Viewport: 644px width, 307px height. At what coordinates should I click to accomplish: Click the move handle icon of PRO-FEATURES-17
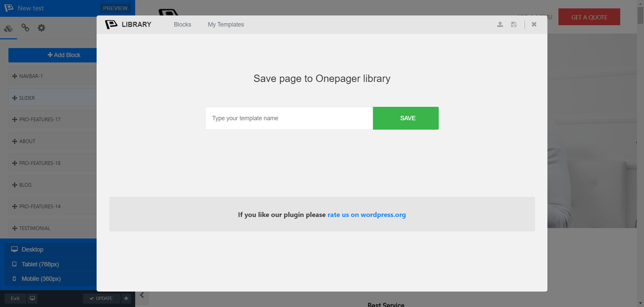click(14, 120)
